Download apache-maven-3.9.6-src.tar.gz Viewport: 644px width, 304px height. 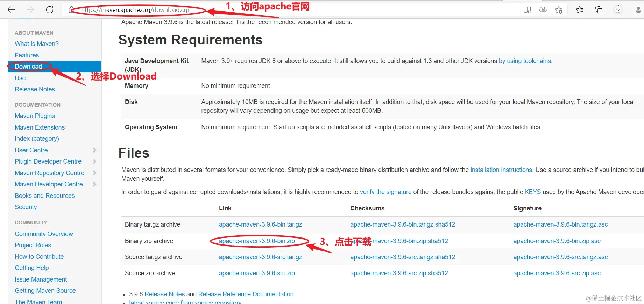pos(260,257)
